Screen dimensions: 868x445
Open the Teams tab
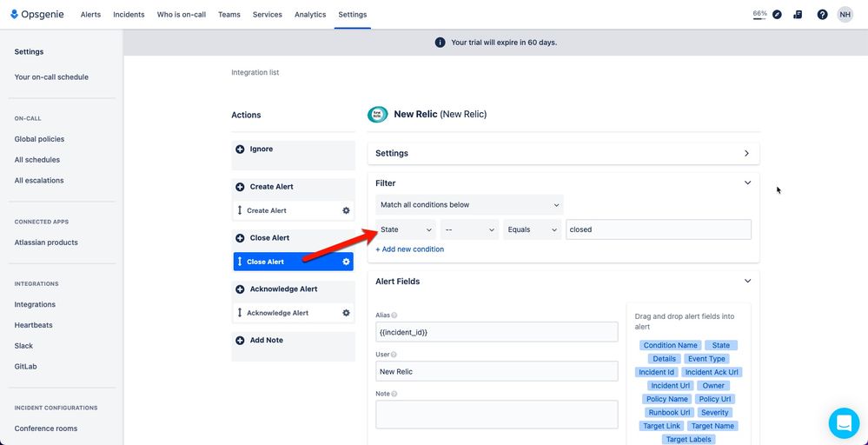click(x=229, y=15)
